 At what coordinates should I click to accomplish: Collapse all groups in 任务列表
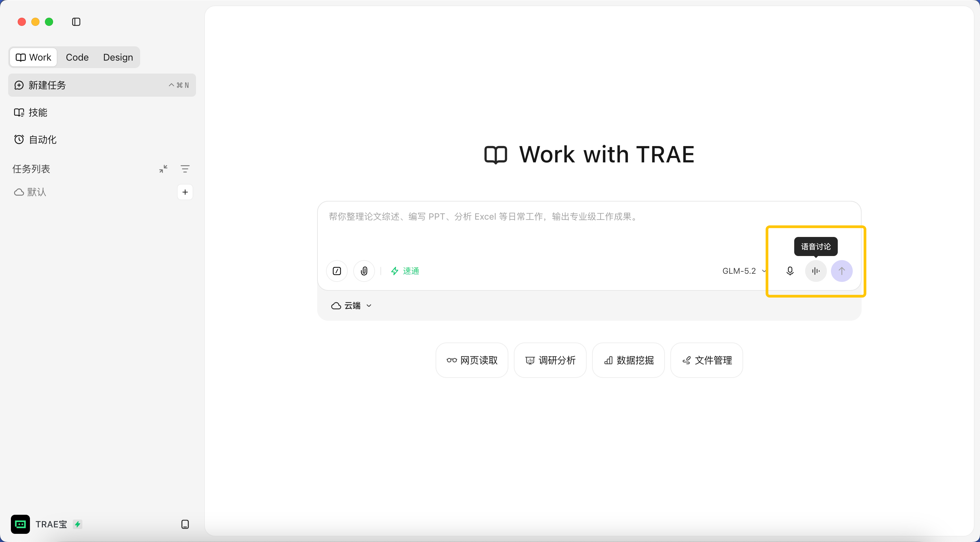(163, 169)
